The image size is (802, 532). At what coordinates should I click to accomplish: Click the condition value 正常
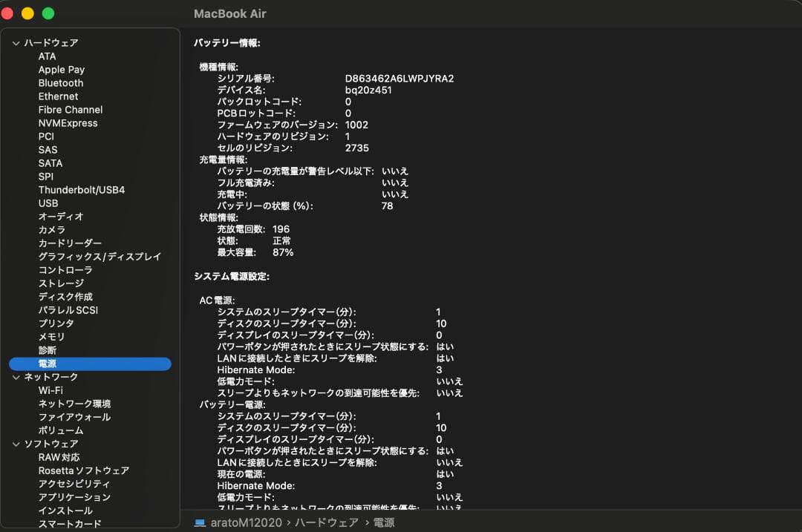[x=281, y=240]
